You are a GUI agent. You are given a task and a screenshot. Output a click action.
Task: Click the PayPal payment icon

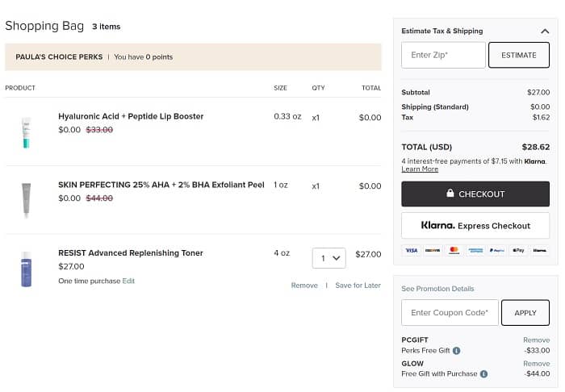pyautogui.click(x=496, y=250)
